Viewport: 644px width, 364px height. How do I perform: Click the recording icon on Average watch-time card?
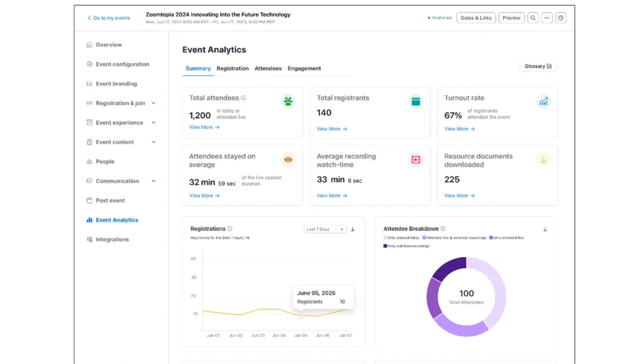(416, 159)
